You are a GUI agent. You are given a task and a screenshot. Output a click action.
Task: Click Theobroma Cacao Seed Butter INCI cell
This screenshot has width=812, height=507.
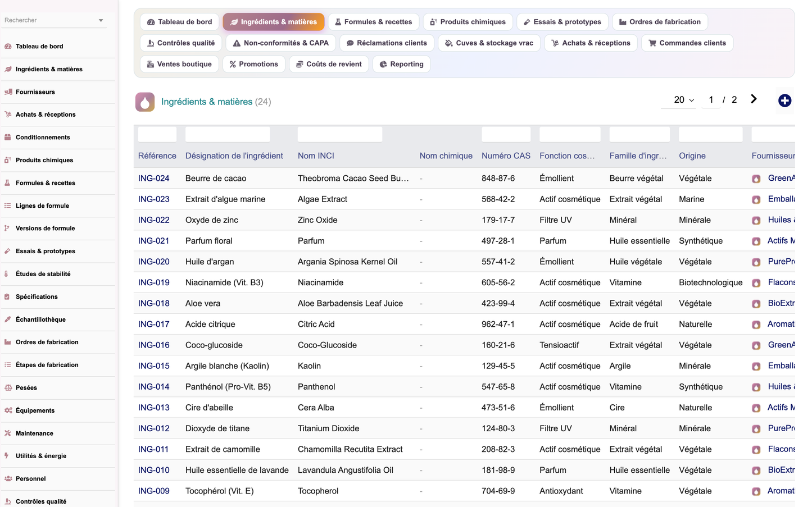click(353, 179)
